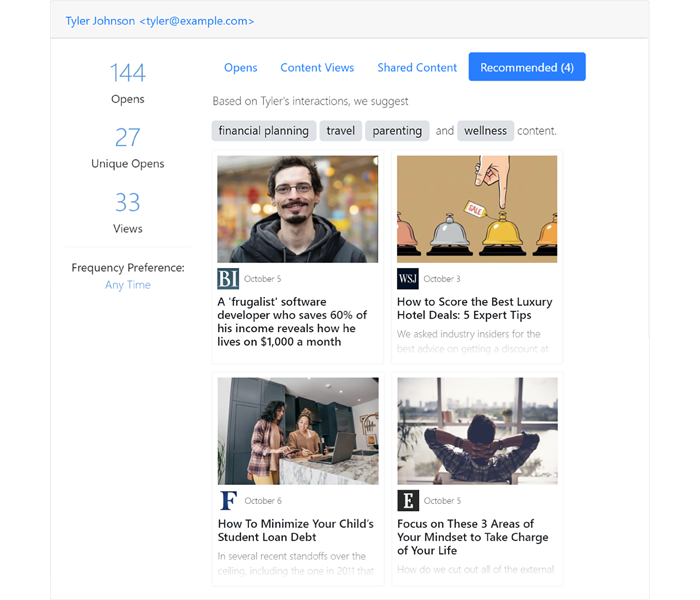700x600 pixels.
Task: Click the kitchen laptop student loan image
Action: click(x=298, y=431)
